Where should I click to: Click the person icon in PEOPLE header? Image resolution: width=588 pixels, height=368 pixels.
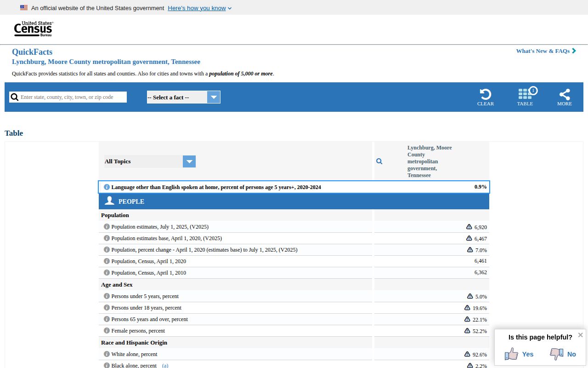coord(109,201)
